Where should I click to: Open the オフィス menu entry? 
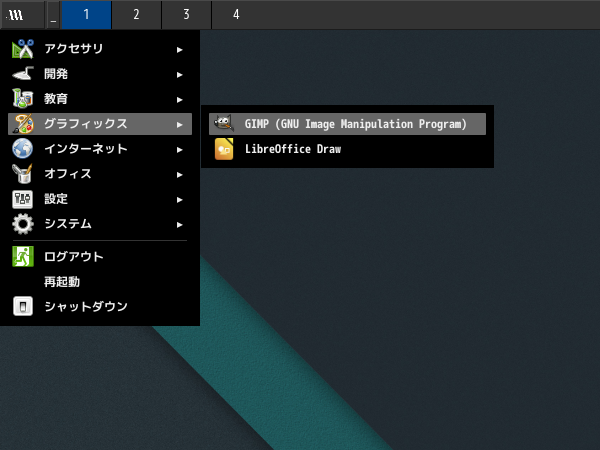[x=100, y=174]
